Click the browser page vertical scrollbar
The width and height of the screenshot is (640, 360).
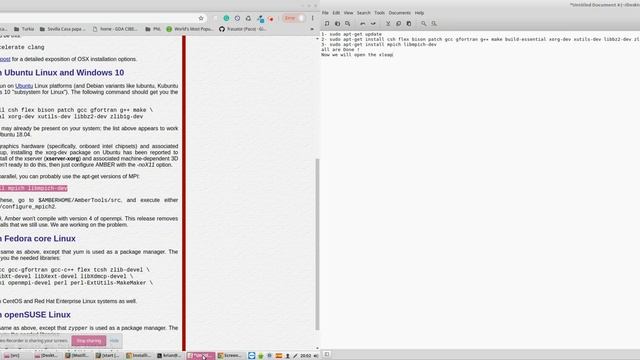(x=317, y=244)
